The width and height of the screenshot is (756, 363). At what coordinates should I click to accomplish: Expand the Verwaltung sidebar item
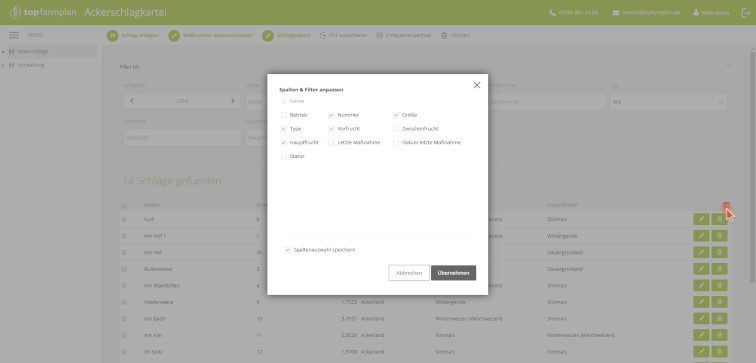tap(4, 65)
